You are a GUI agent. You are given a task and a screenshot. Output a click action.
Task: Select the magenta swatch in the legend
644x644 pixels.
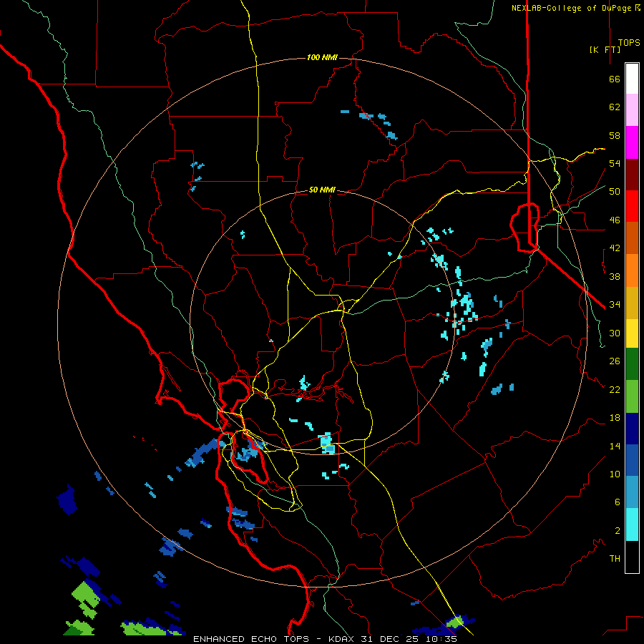pos(632,142)
